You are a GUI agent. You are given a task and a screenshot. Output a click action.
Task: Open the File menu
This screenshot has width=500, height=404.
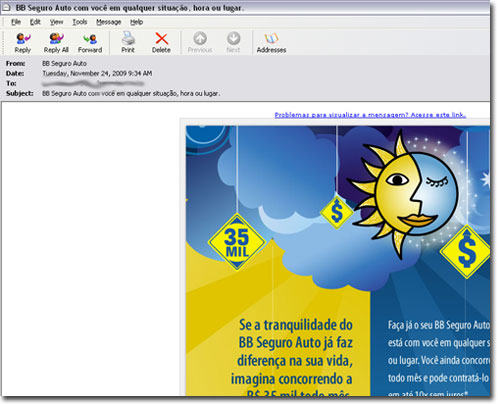coord(16,22)
